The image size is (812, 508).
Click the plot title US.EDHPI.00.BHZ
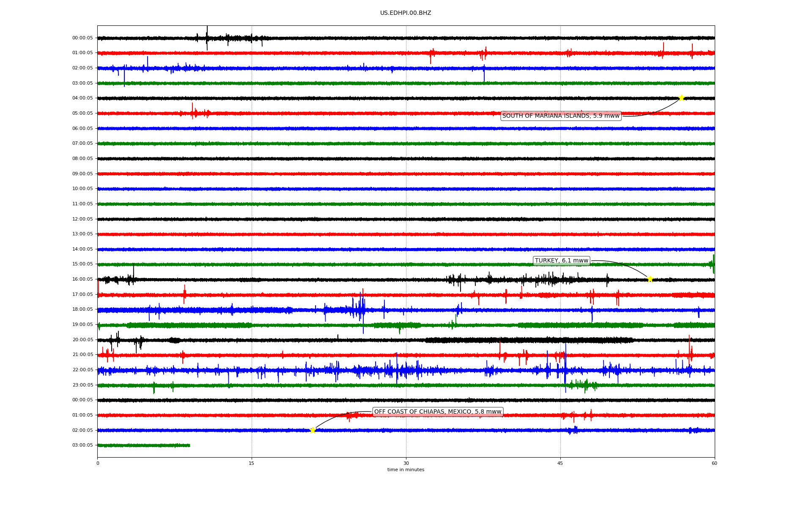pyautogui.click(x=406, y=13)
